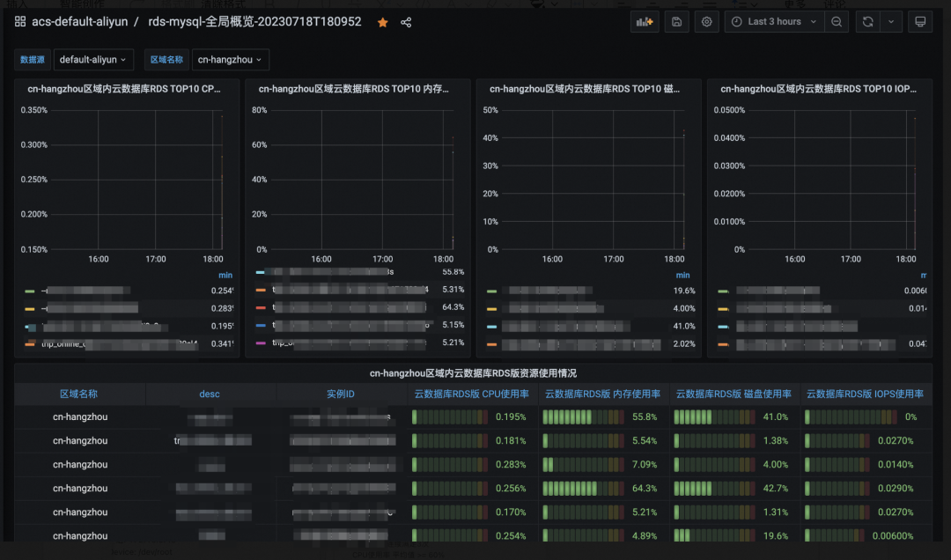Sort by 云数据库RDS版 IOPS使用率 column header
The height and width of the screenshot is (560, 951).
(x=865, y=394)
